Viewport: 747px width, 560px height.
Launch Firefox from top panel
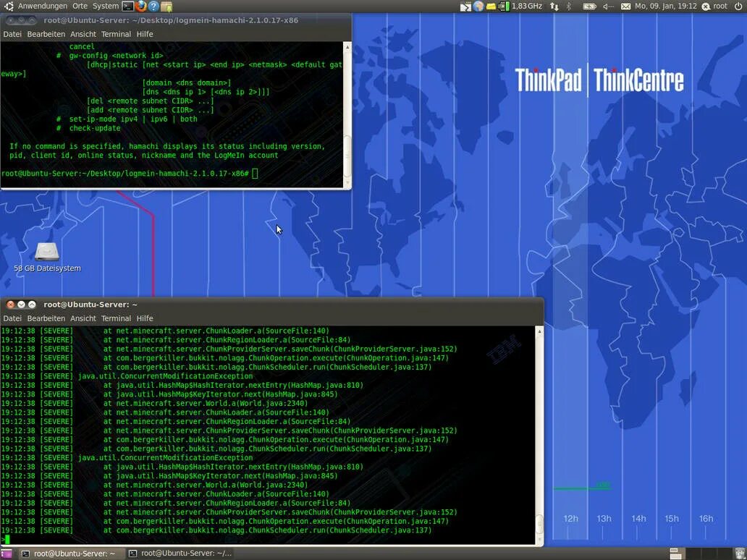click(x=140, y=7)
